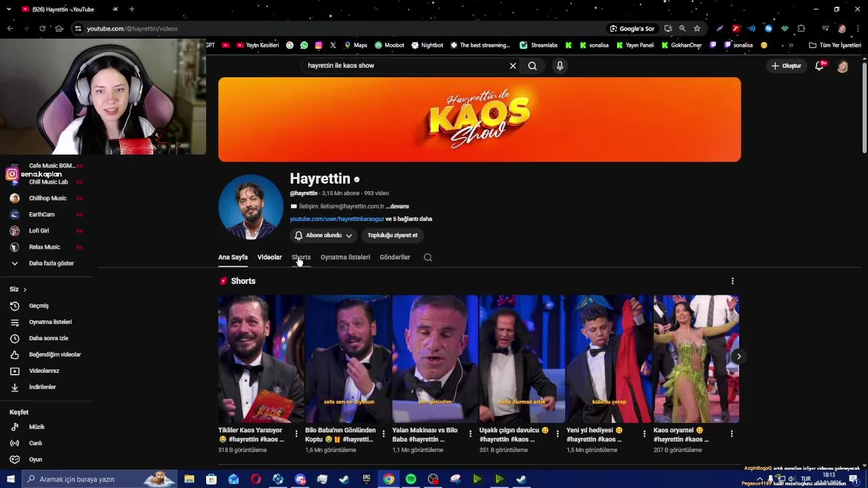Click the Windows taskbar search box
The image size is (868, 488).
(100, 479)
